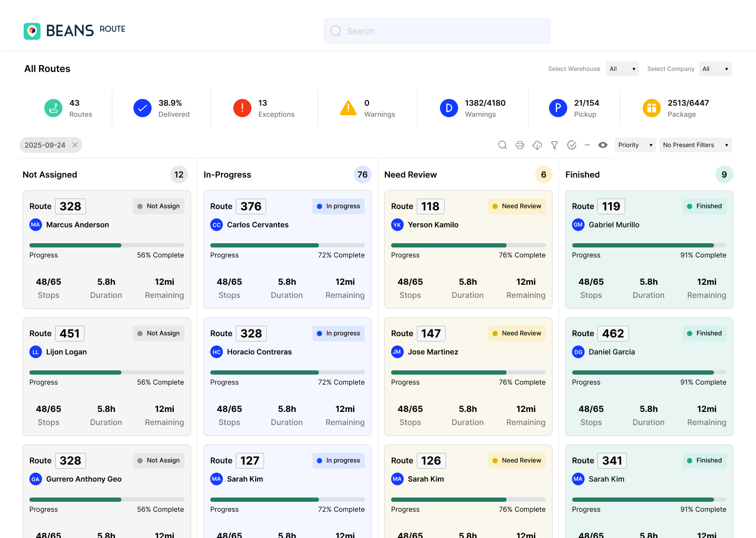Click the cloud download icon
The width and height of the screenshot is (756, 538).
[537, 145]
